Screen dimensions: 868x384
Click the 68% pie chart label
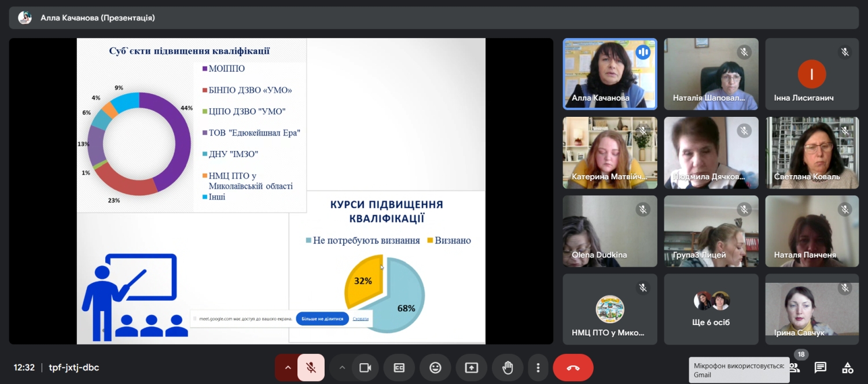click(406, 308)
